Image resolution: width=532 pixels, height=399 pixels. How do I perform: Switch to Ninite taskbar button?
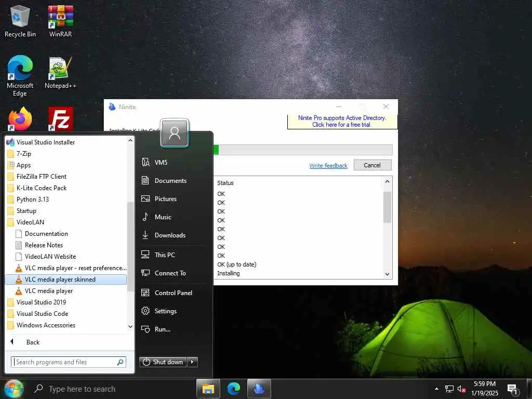point(259,389)
